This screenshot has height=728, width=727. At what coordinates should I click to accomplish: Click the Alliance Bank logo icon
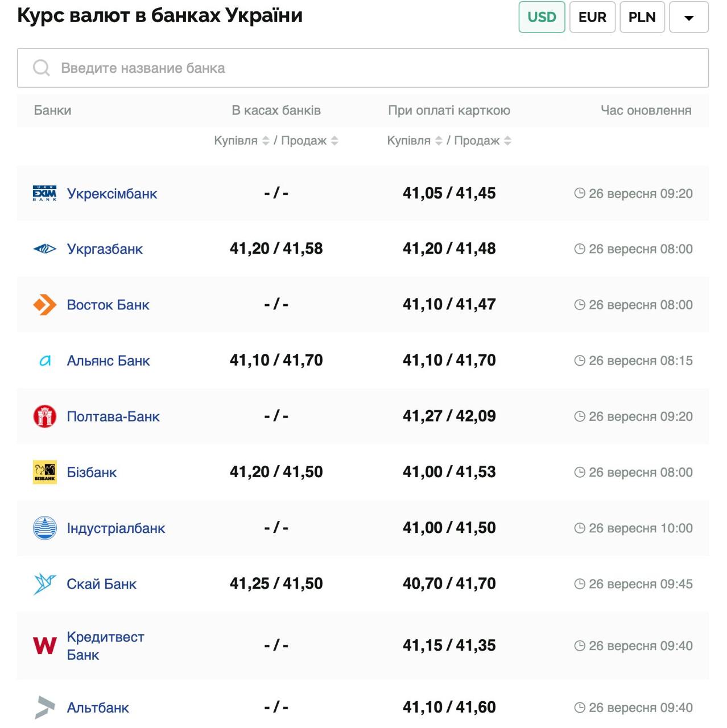click(44, 361)
